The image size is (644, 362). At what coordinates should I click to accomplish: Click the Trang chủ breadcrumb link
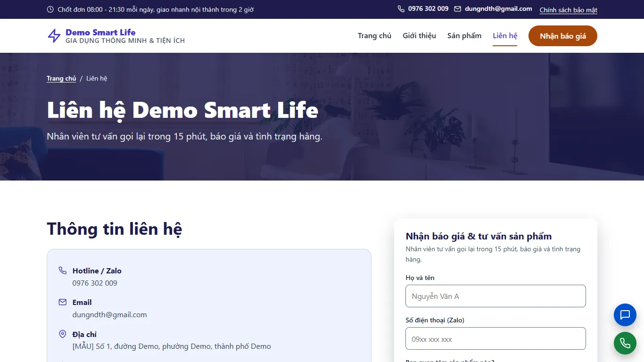coord(61,78)
